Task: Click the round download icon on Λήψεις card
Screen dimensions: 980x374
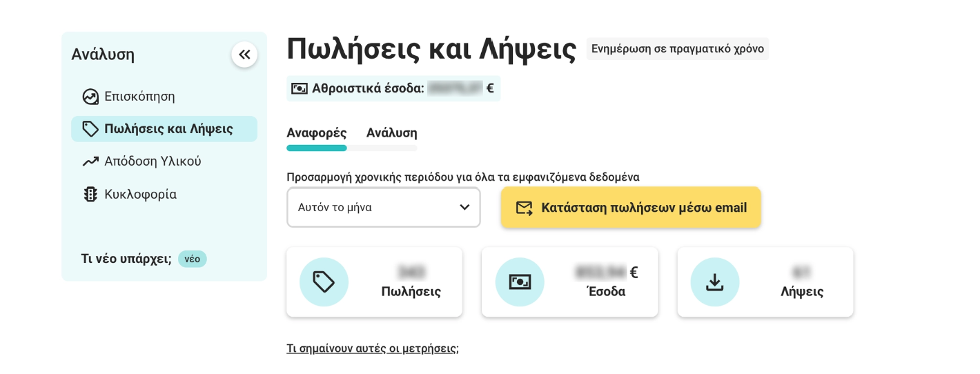Action: (715, 282)
